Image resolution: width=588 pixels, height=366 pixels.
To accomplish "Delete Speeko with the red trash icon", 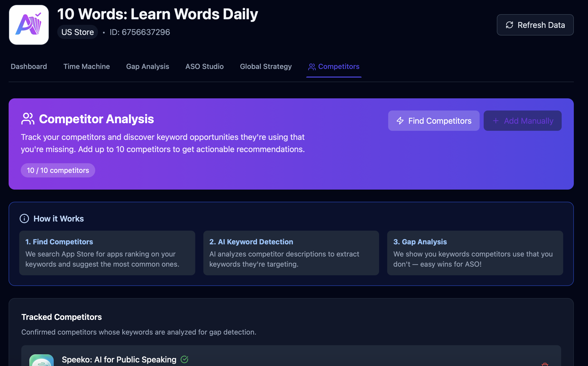I will [544, 364].
